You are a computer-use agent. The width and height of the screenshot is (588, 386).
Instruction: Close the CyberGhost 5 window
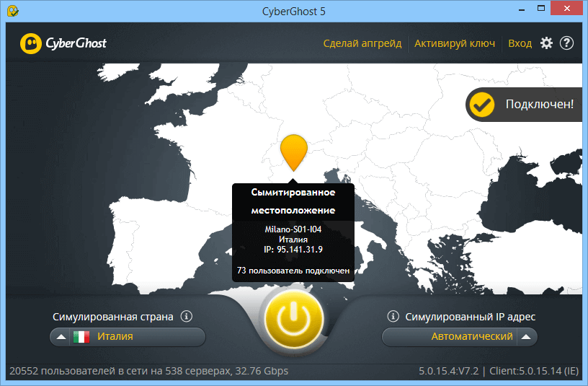pyautogui.click(x=566, y=9)
